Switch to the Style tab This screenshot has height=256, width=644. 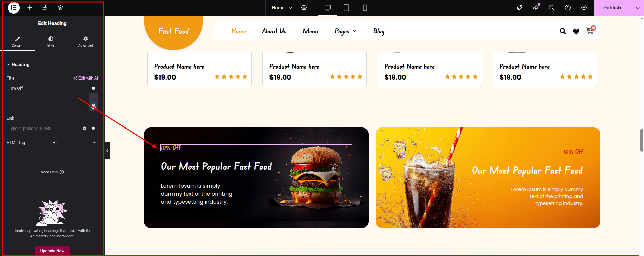(51, 42)
